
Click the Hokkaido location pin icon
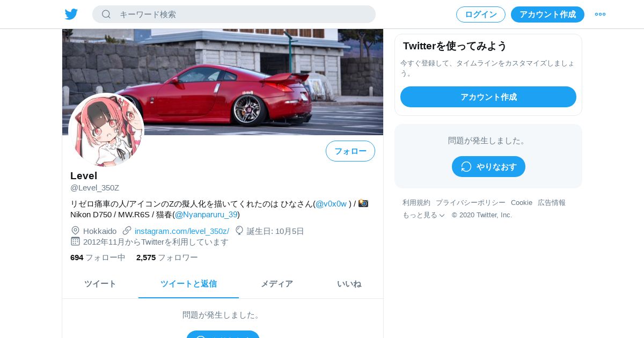coord(75,231)
